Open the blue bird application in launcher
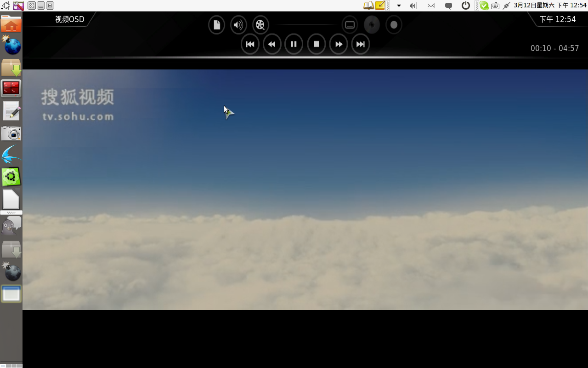This screenshot has height=368, width=588. pyautogui.click(x=11, y=155)
